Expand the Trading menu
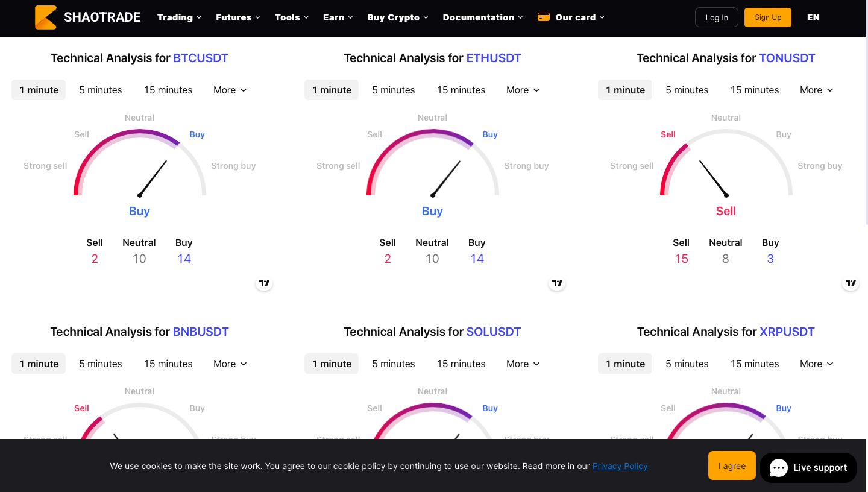 179,17
